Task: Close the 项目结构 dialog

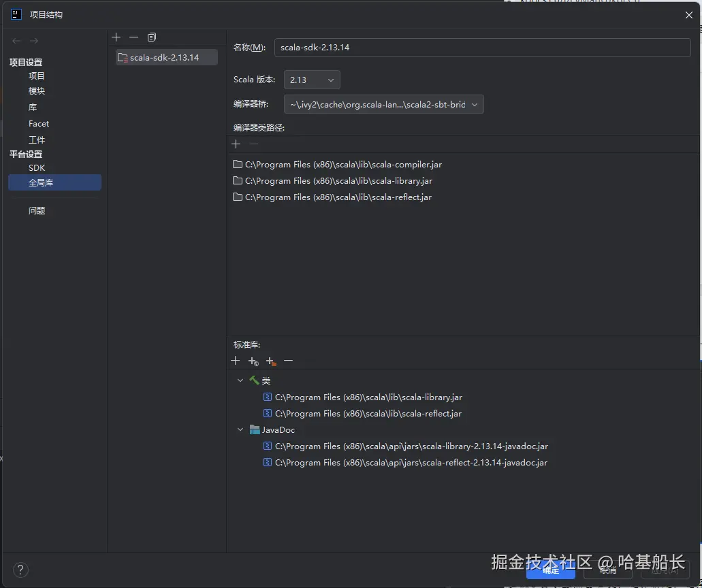Action: [x=689, y=15]
